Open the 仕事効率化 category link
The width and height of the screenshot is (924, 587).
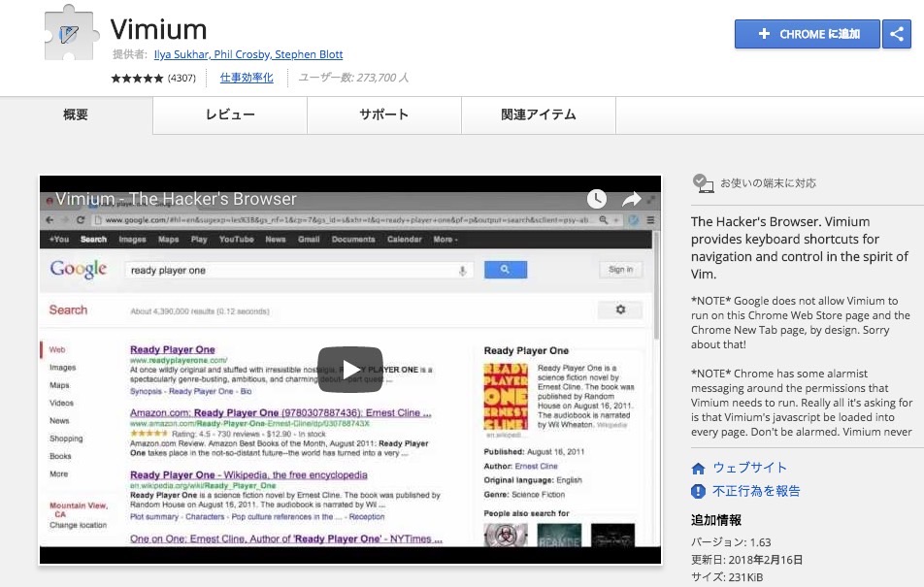(247, 78)
